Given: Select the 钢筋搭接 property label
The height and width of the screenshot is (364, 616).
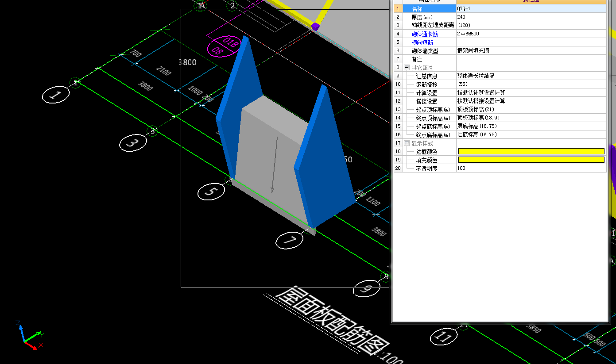Looking at the screenshot, I should click(x=426, y=84).
